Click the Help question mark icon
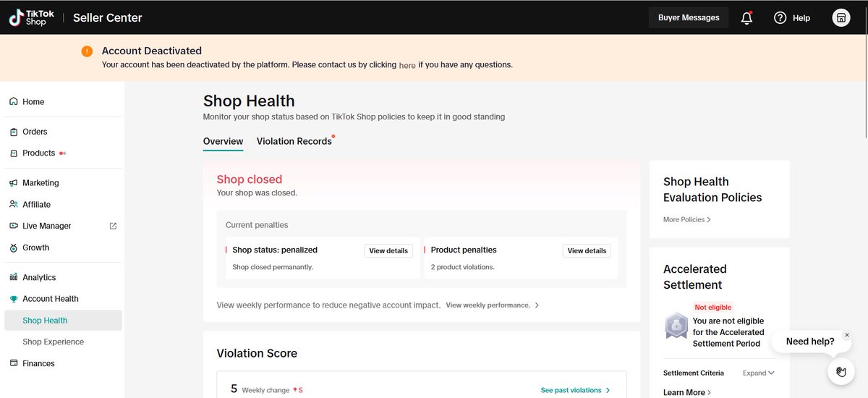The image size is (868, 398). 780,18
